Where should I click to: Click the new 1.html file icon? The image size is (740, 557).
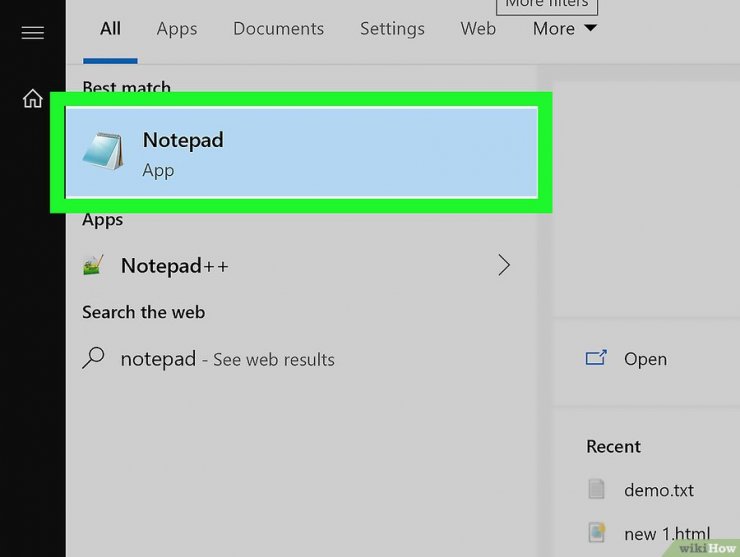pos(597,532)
